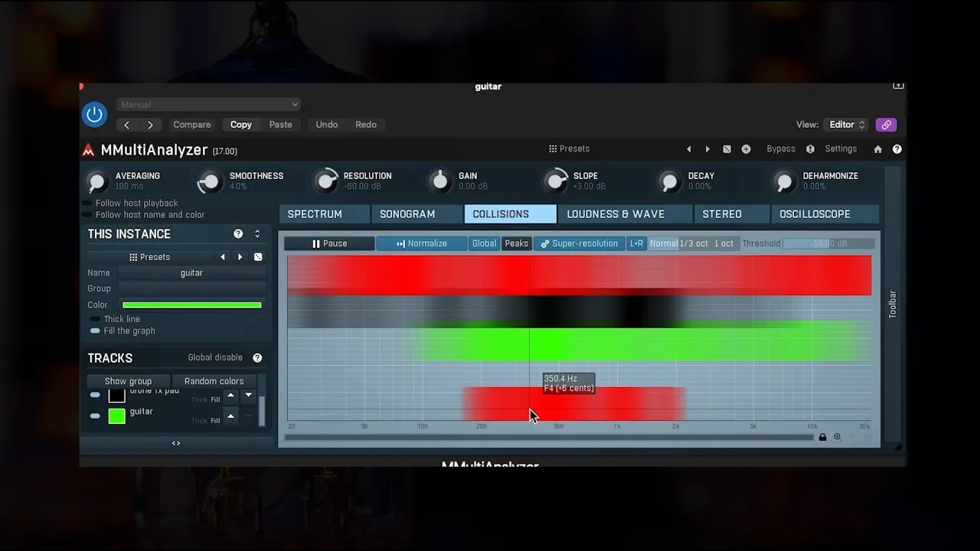Click the Normalize button

pyautogui.click(x=422, y=243)
